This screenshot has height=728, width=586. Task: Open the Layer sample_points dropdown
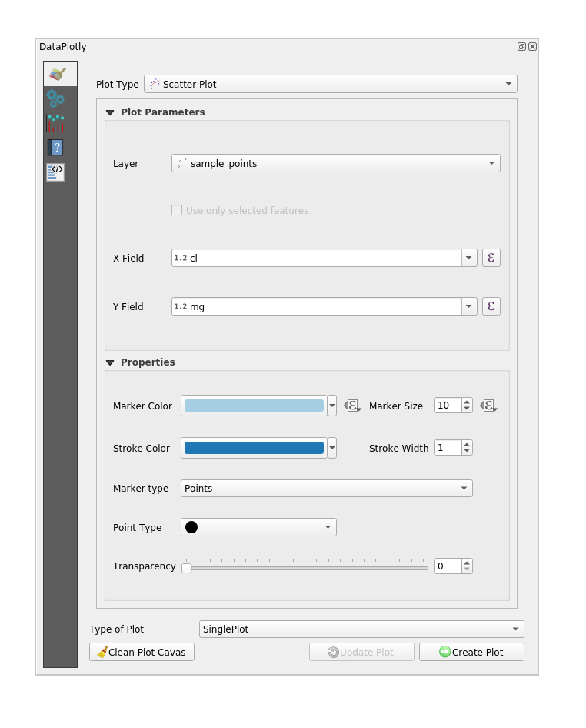click(335, 163)
